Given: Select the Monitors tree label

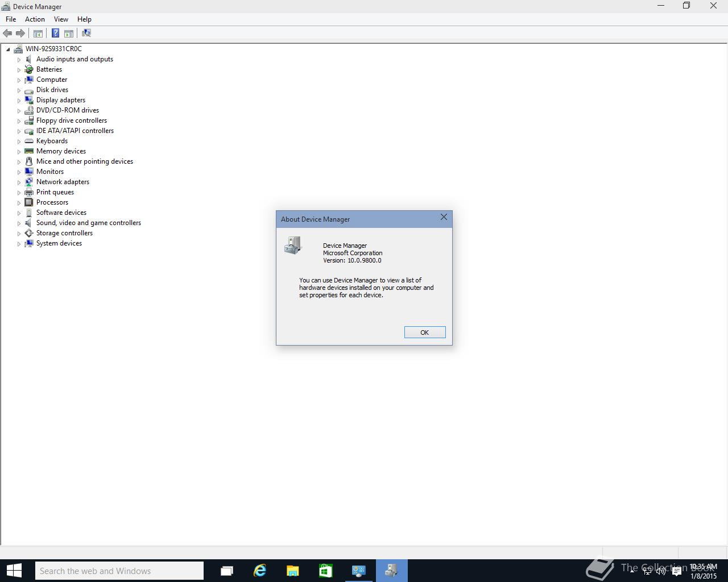Looking at the screenshot, I should click(50, 172).
